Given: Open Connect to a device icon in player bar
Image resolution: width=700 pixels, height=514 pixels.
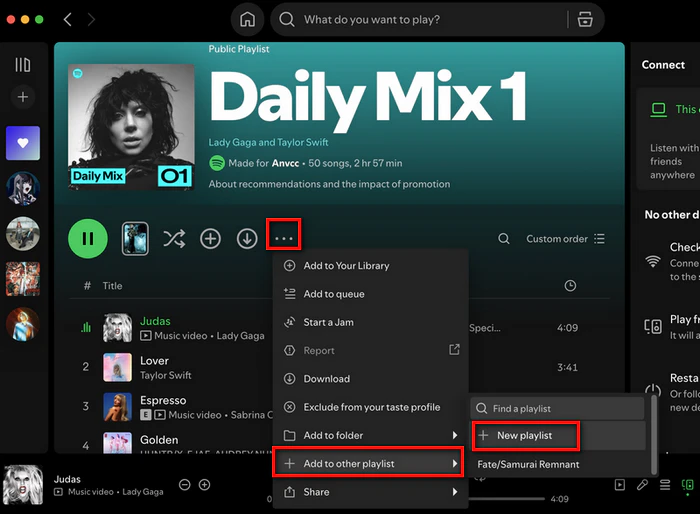Looking at the screenshot, I should (688, 485).
